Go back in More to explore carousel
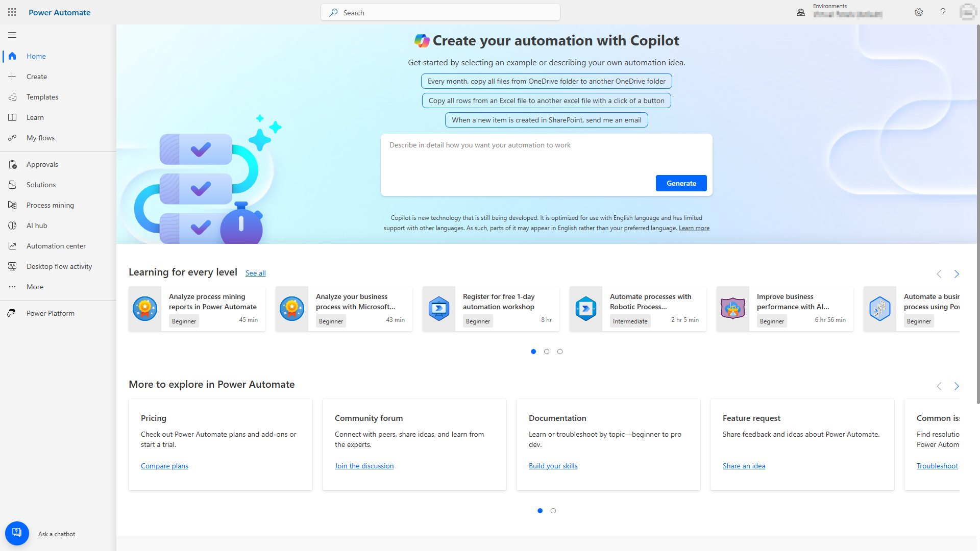The image size is (980, 551). (939, 386)
